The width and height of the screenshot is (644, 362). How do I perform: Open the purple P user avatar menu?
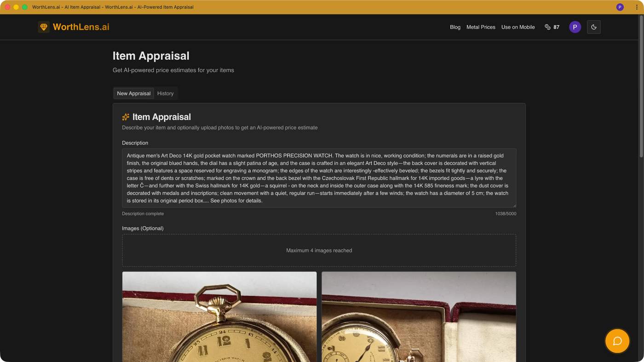click(x=575, y=27)
